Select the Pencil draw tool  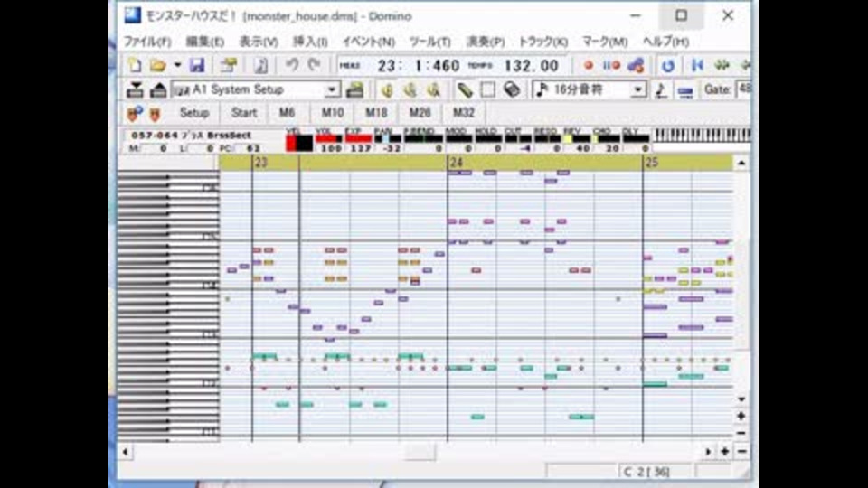(x=465, y=89)
